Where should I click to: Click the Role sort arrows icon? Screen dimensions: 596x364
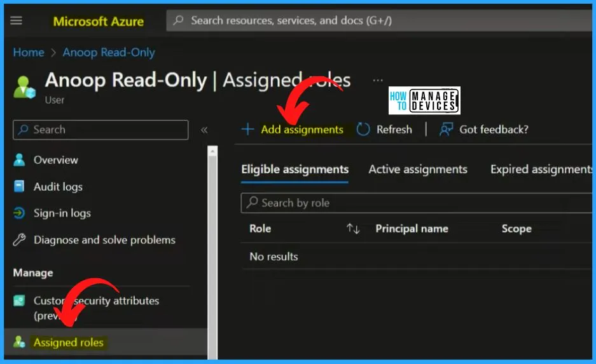[353, 229]
